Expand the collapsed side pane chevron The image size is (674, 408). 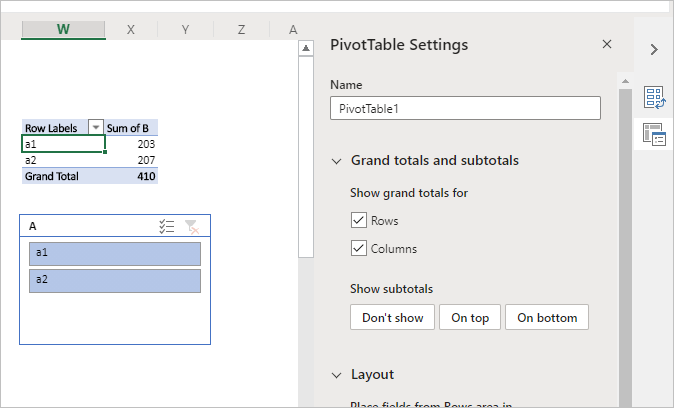654,49
